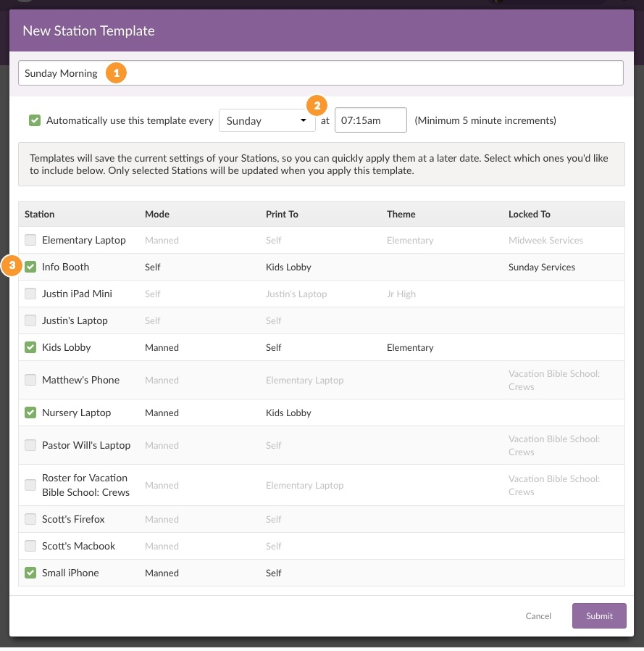Check the Matthew's Phone station checkbox
Screen dimensions: 644x651
(x=30, y=380)
